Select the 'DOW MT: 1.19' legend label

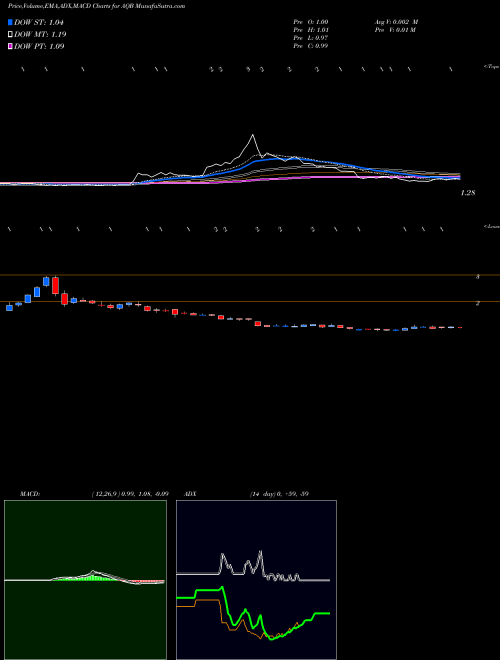[x=40, y=35]
